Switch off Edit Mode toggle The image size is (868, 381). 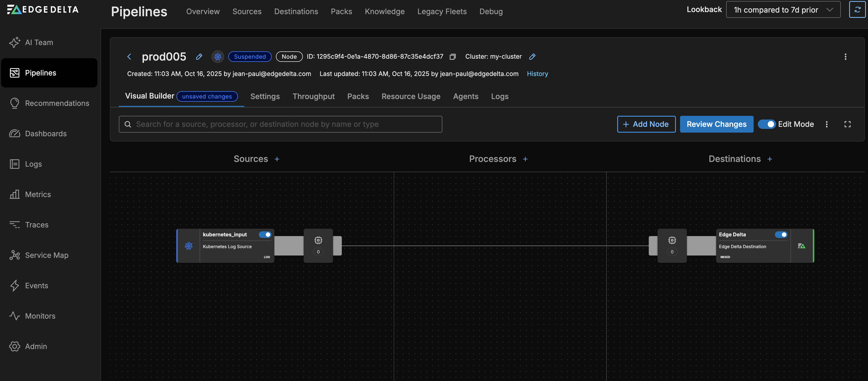pos(767,124)
